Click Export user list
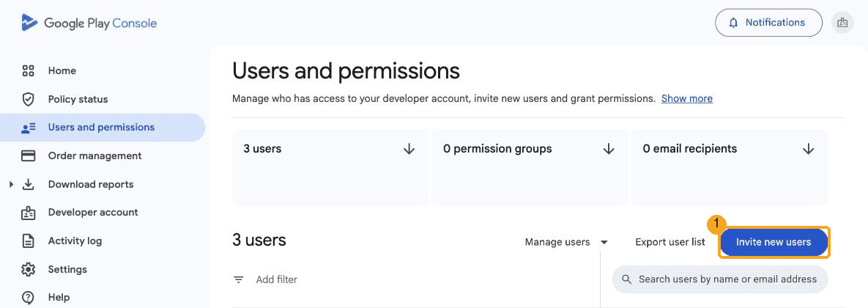Viewport: 868px width, 308px height. pos(669,242)
